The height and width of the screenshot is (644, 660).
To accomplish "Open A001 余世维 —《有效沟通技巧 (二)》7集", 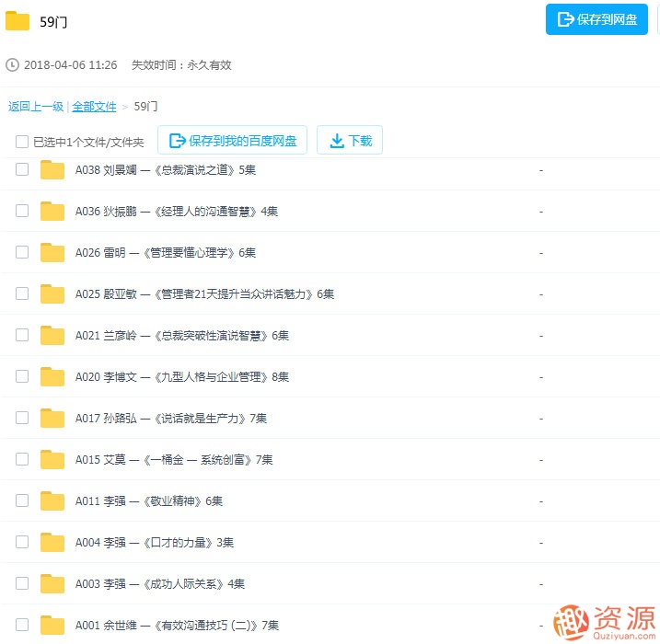I will click(177, 625).
